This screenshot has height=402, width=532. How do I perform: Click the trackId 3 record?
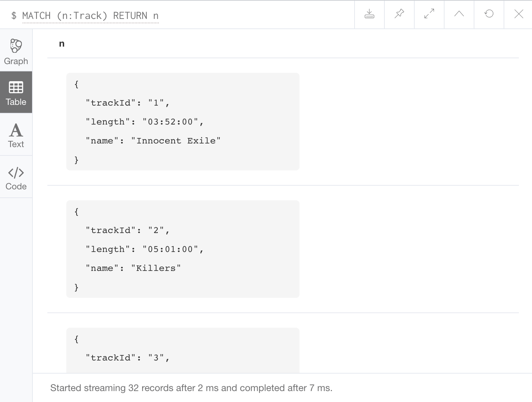pyautogui.click(x=183, y=350)
